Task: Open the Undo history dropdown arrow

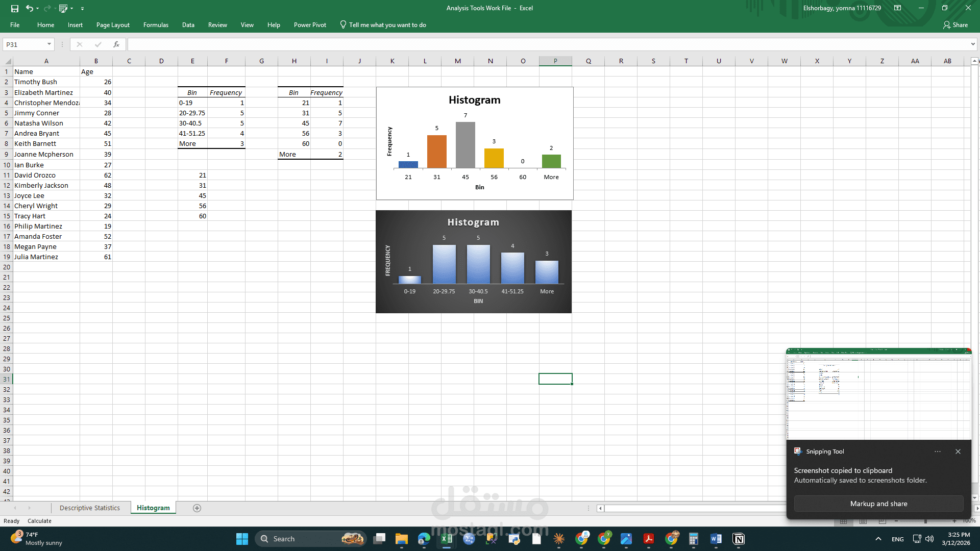Action: [x=38, y=9]
